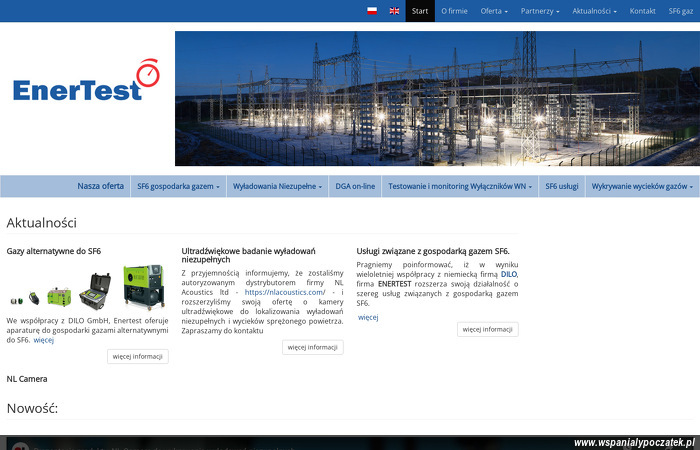This screenshot has height=450, width=700.
Task: Open Gazy alternatywne do SF6 headline
Action: click(54, 251)
